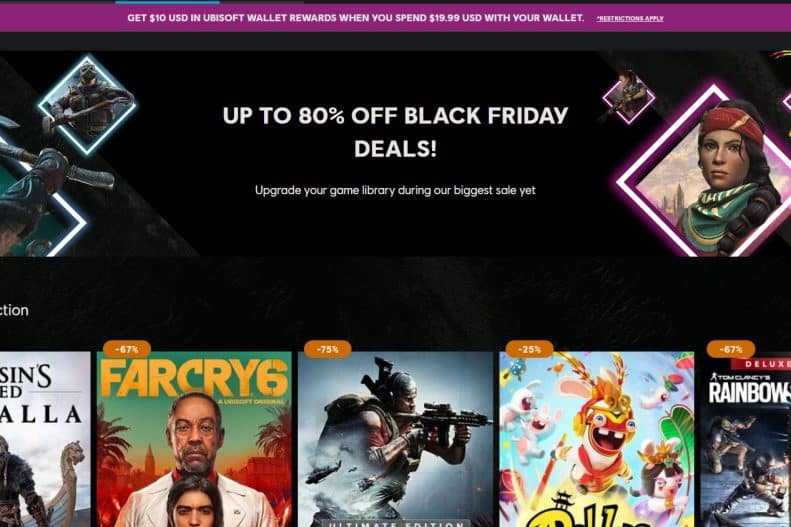Open the Assassin's Creed Valhalla cover
The width and height of the screenshot is (791, 527).
click(x=45, y=439)
